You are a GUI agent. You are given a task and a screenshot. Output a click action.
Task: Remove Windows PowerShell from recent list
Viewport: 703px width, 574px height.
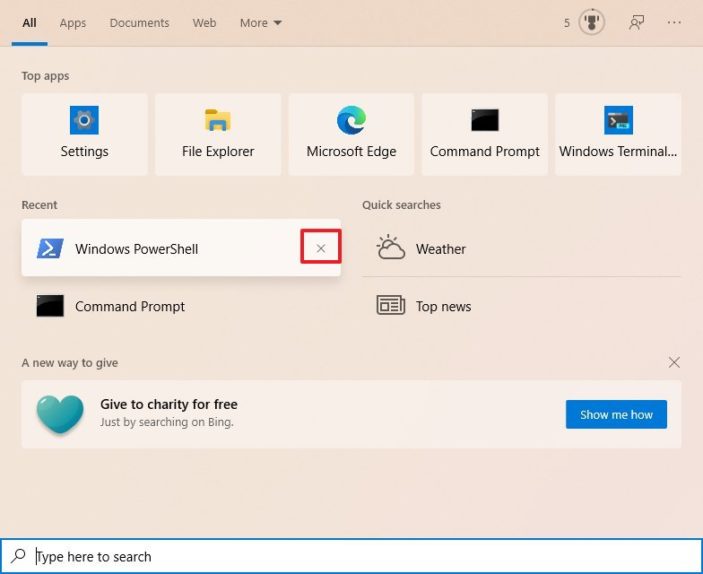(x=321, y=248)
